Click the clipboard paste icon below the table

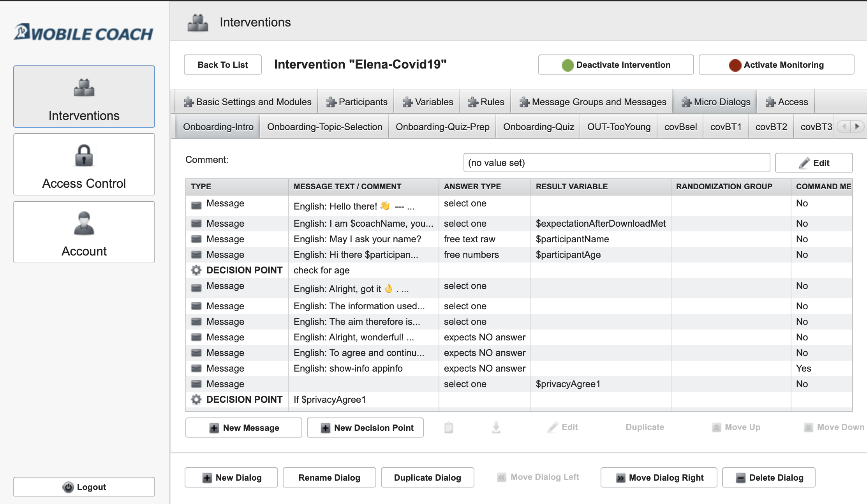pyautogui.click(x=449, y=427)
